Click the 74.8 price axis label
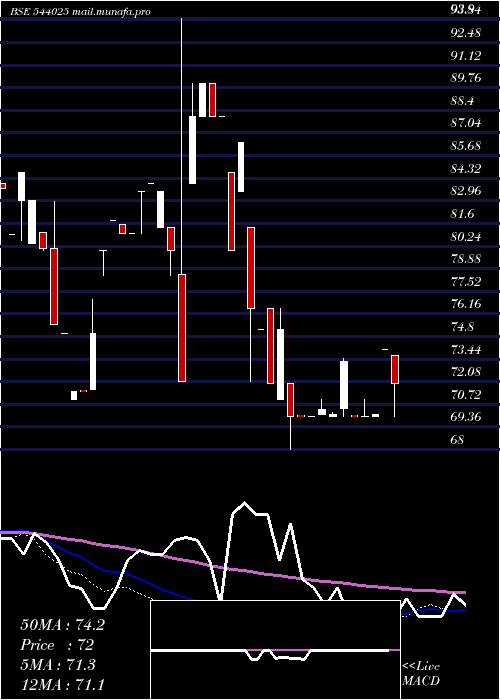500x700 pixels. point(463,326)
